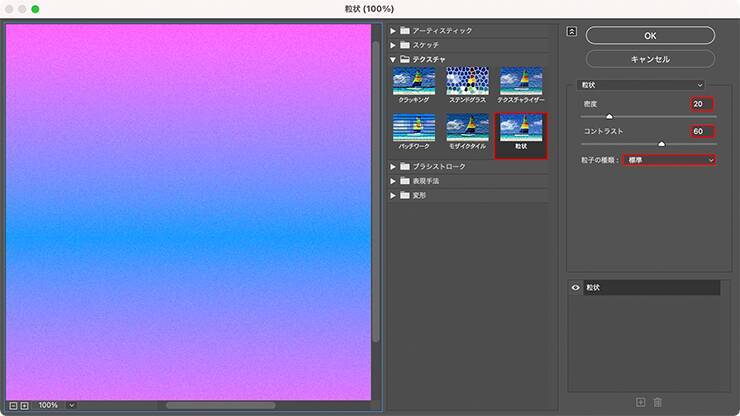Screen dimensions: 740x416
Task: Collapse the テクスチャ filter folder
Action: [394, 59]
